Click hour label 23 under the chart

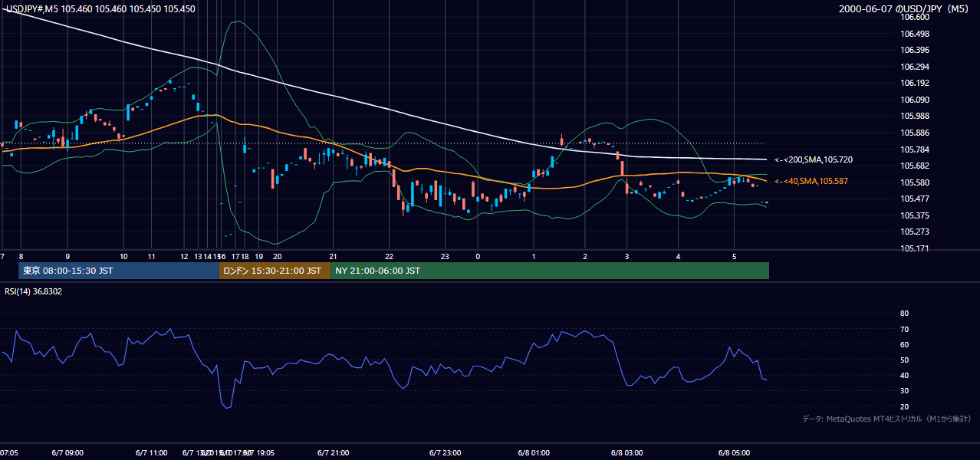[444, 256]
